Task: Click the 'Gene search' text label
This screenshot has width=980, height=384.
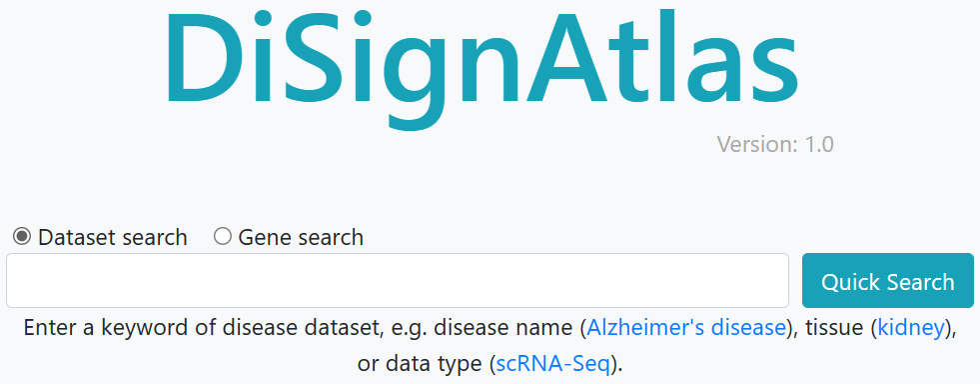Action: pos(301,238)
